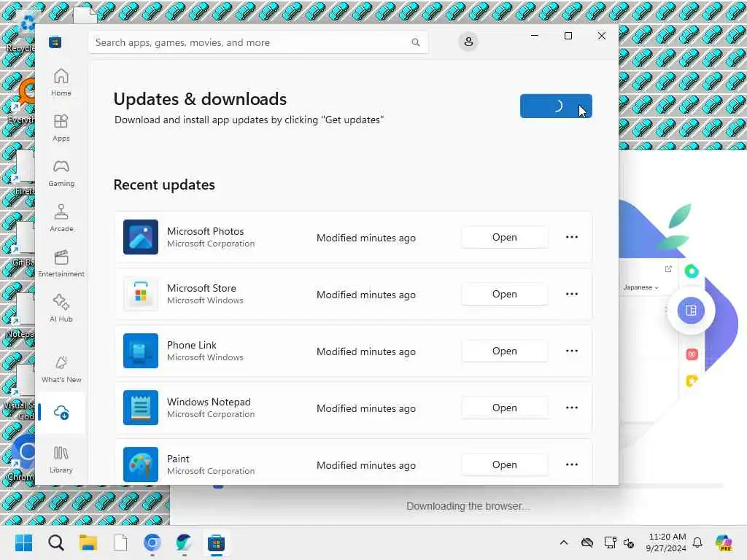Image resolution: width=747 pixels, height=560 pixels.
Task: Click the Paint app icon
Action: pyautogui.click(x=141, y=464)
